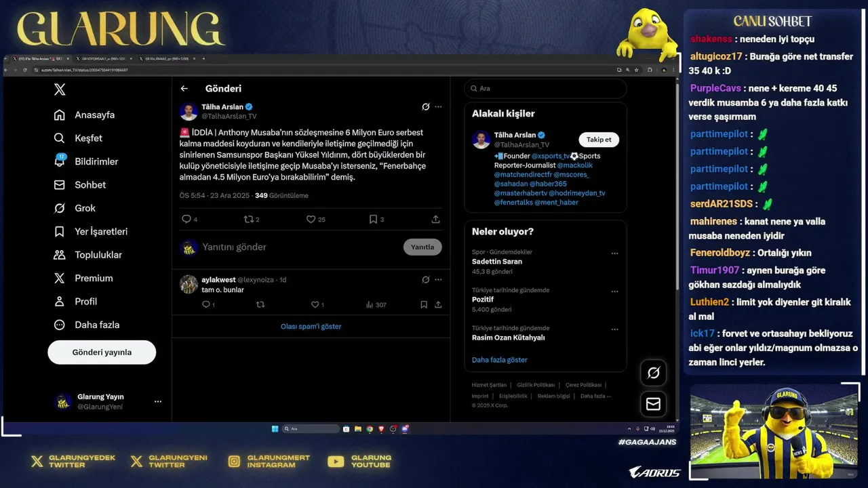Open the floating Grok button
The height and width of the screenshot is (488, 868).
click(654, 373)
